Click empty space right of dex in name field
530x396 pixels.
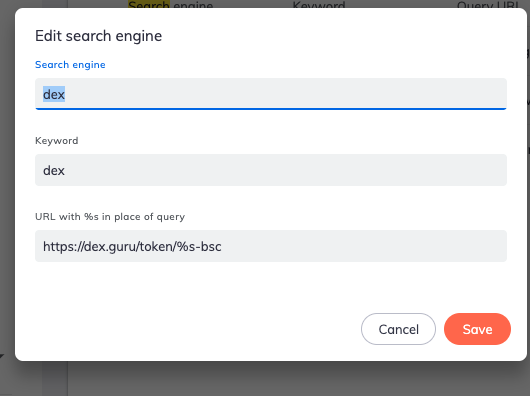pyautogui.click(x=286, y=94)
